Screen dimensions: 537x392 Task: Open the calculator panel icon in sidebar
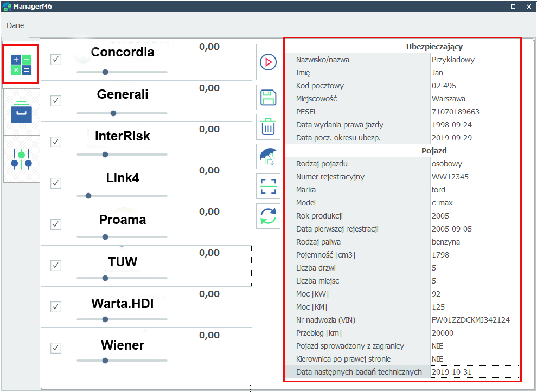click(x=21, y=65)
